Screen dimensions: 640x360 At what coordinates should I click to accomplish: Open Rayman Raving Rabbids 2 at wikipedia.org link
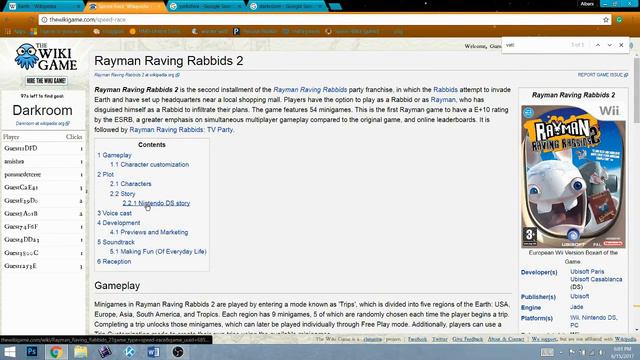(137, 75)
